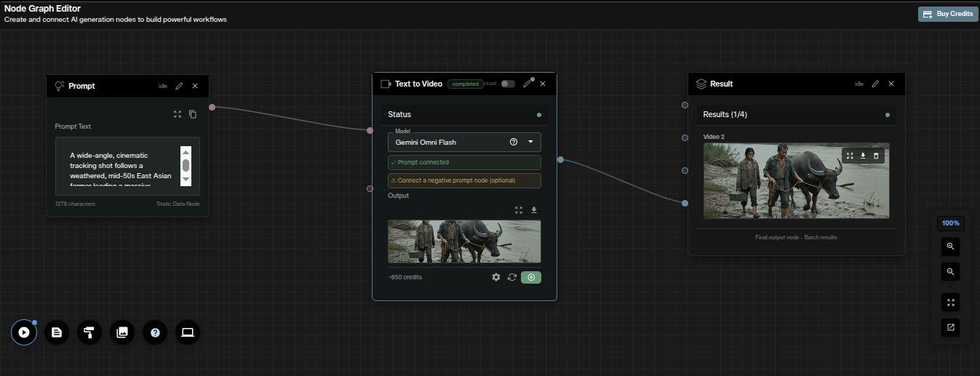Open help from the bottom toolbar question mark
Screen dimensions: 980x376
pyautogui.click(x=155, y=332)
